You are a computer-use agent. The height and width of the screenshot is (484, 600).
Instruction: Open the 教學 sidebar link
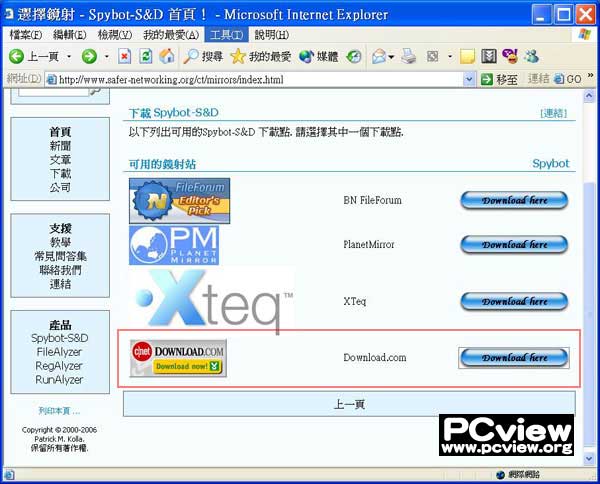click(60, 242)
